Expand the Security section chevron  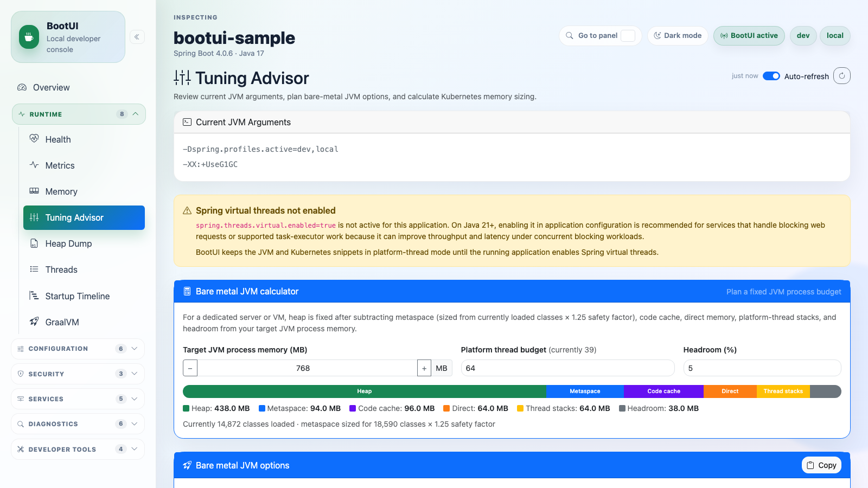click(x=135, y=374)
